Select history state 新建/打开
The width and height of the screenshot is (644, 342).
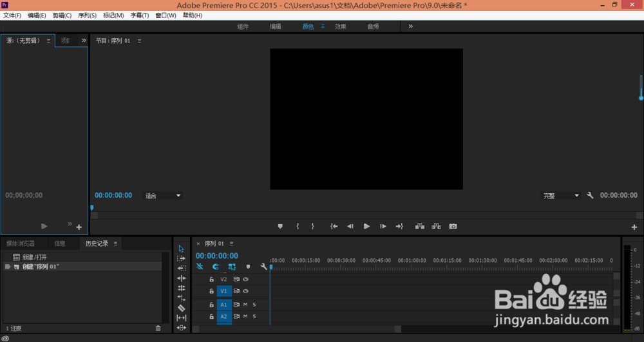pos(82,257)
